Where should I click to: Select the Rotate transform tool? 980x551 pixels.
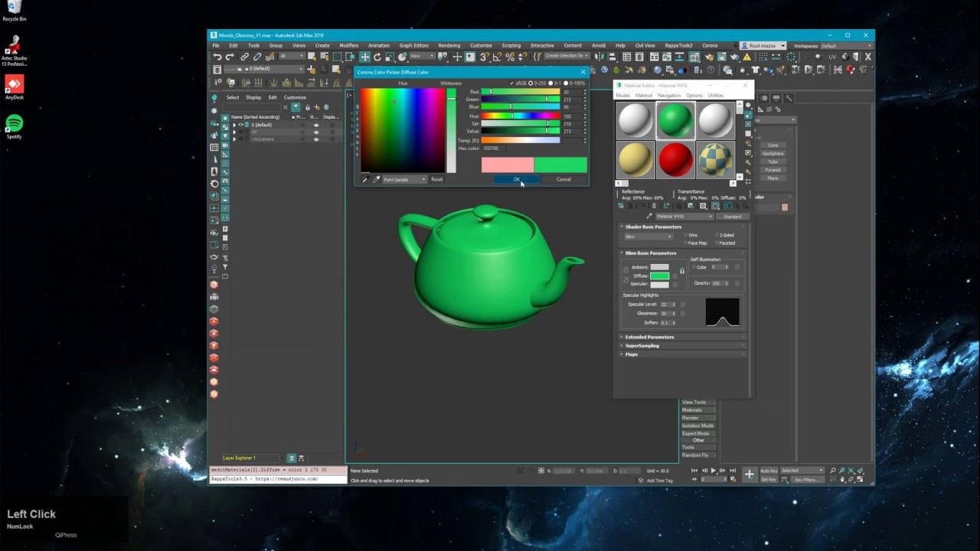(x=377, y=57)
